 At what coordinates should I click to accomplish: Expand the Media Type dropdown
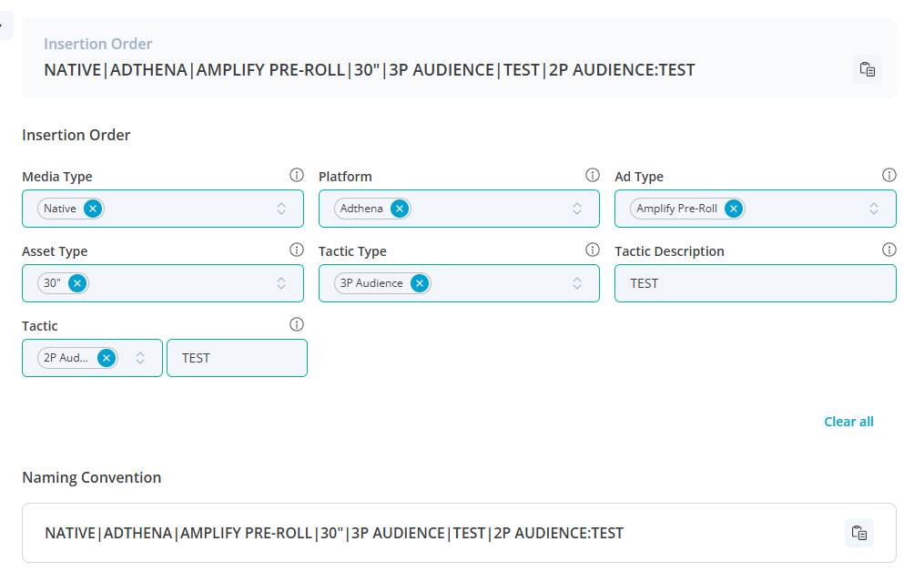click(281, 209)
